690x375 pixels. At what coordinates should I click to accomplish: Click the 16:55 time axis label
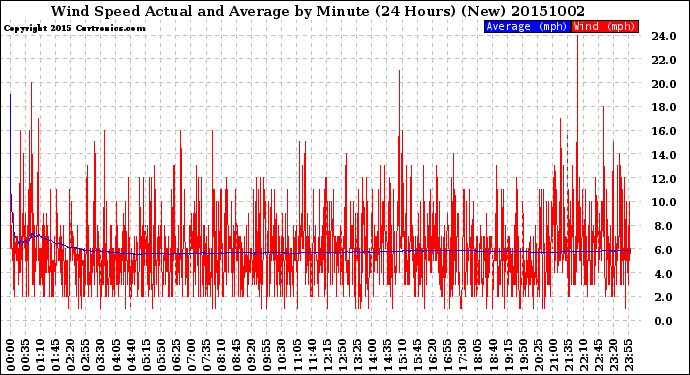pos(448,355)
